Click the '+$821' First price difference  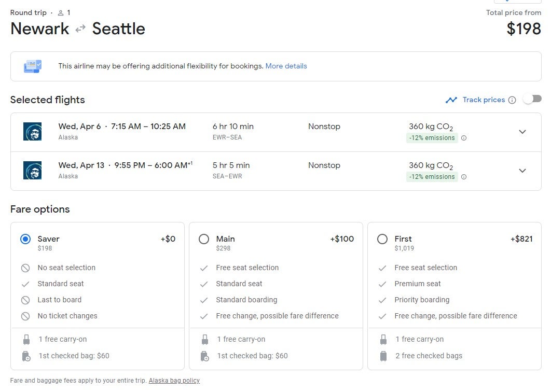point(521,239)
